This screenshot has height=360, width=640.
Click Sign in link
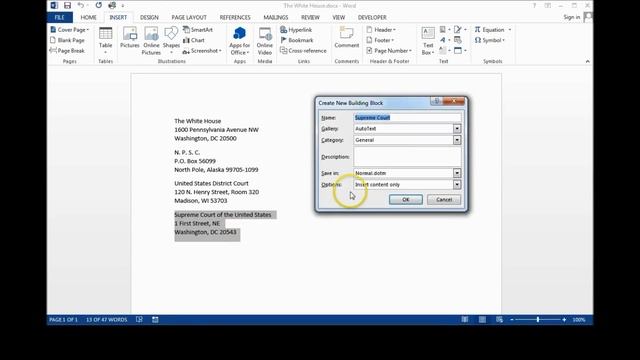coord(571,17)
